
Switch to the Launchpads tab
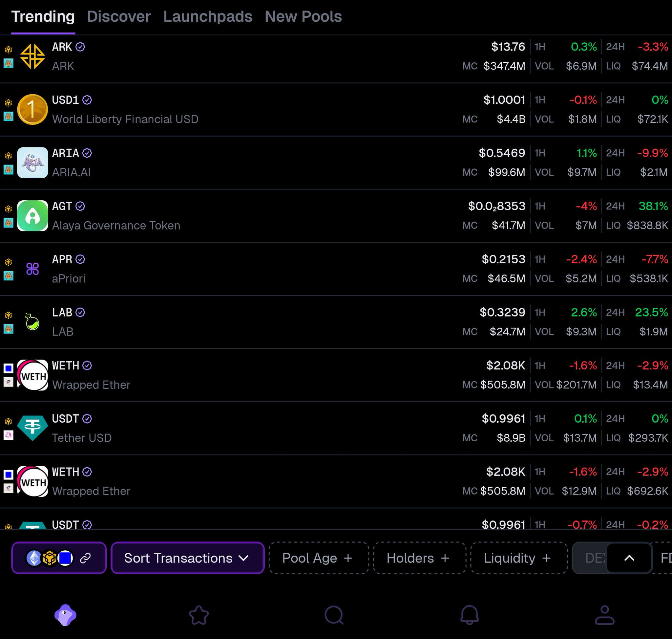pos(208,16)
